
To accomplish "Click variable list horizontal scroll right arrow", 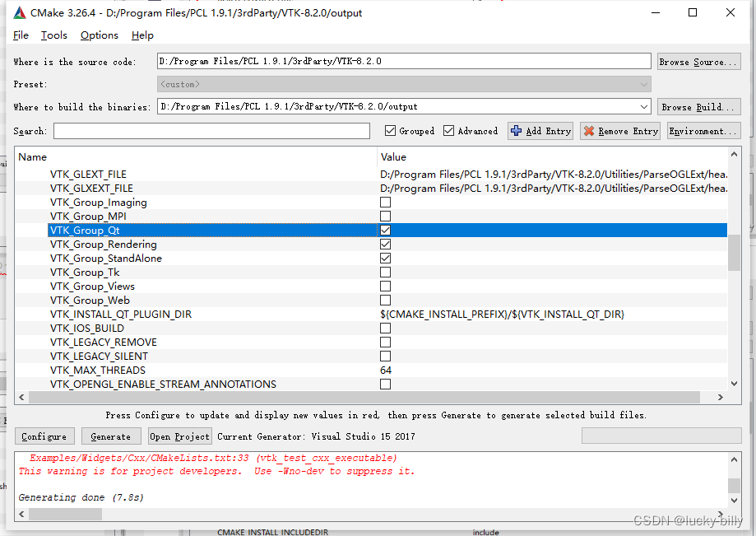I will 721,397.
